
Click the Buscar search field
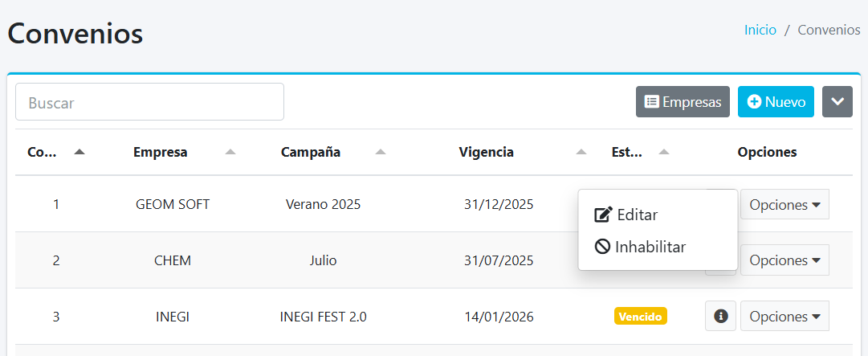pos(149,102)
